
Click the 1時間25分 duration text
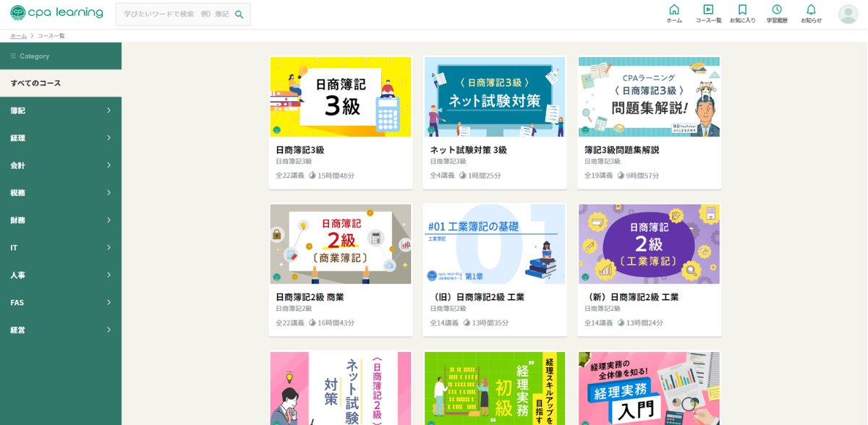click(485, 176)
